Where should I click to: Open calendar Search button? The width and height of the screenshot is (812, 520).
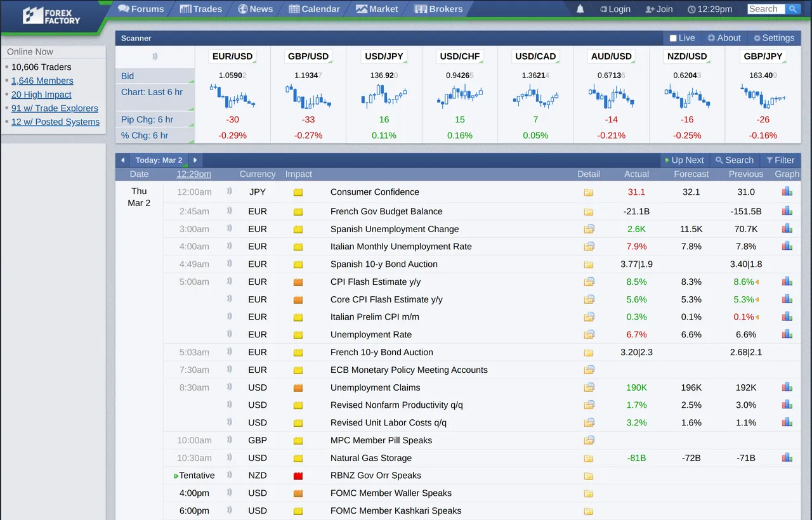tap(735, 160)
